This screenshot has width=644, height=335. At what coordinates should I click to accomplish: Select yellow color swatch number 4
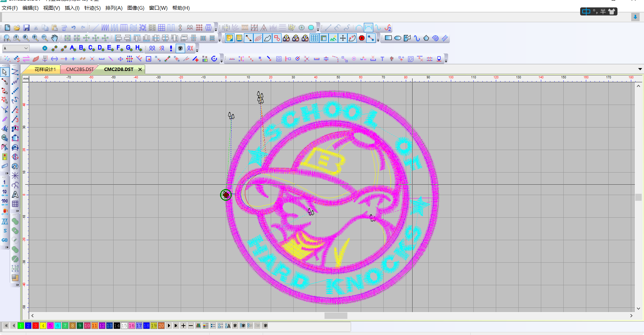pos(43,326)
